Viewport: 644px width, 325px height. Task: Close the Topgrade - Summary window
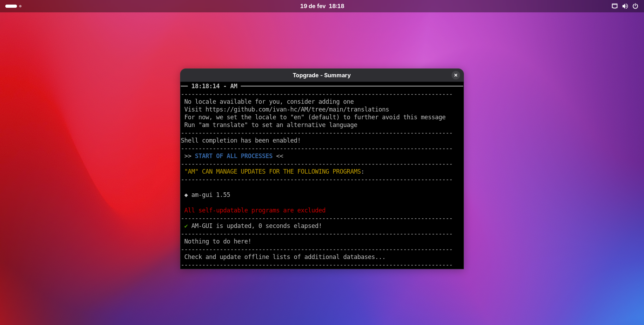455,75
